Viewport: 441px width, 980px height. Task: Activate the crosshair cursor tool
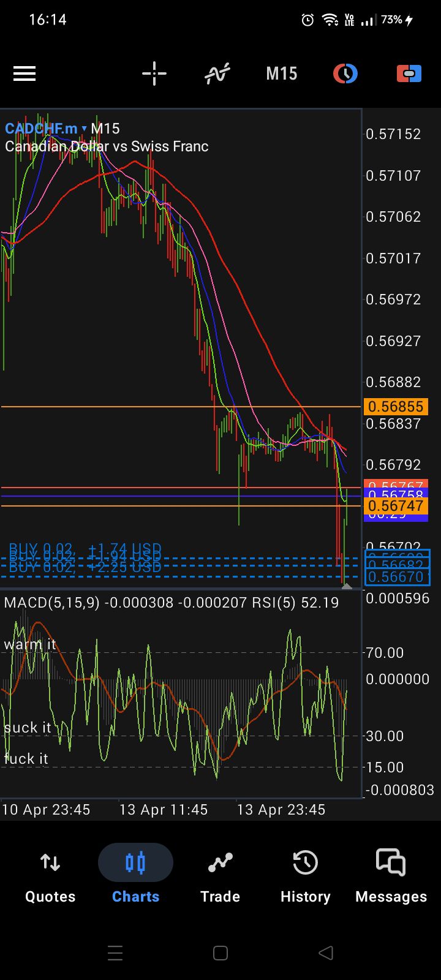coord(154,74)
